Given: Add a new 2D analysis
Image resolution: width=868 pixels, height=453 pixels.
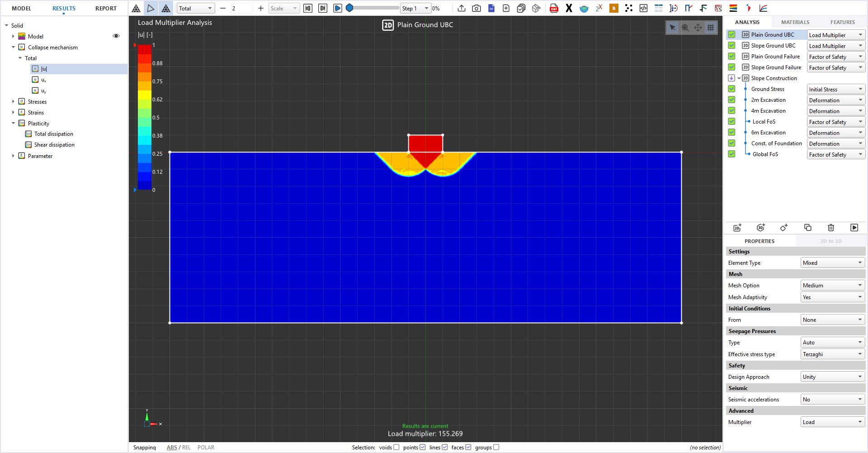Looking at the screenshot, I should (x=737, y=228).
